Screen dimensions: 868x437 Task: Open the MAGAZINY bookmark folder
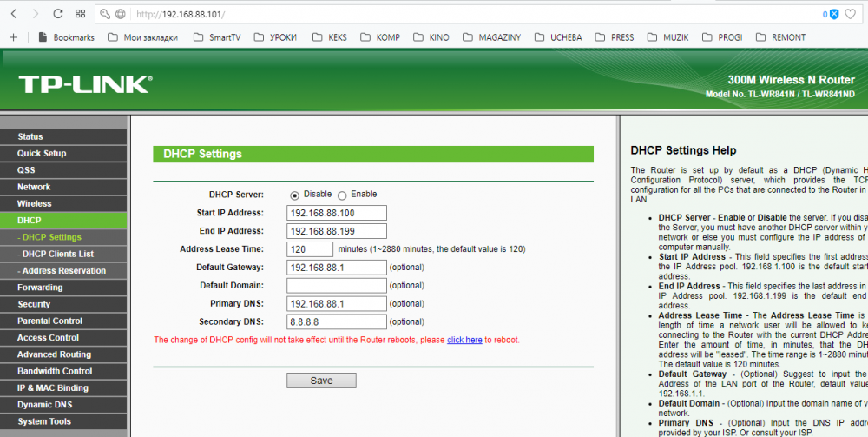pos(491,37)
